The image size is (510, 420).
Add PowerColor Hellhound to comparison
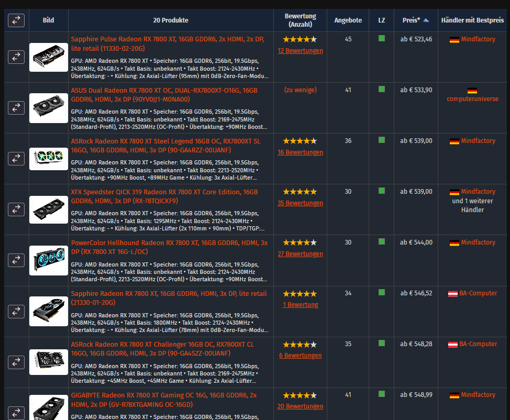tap(16, 260)
